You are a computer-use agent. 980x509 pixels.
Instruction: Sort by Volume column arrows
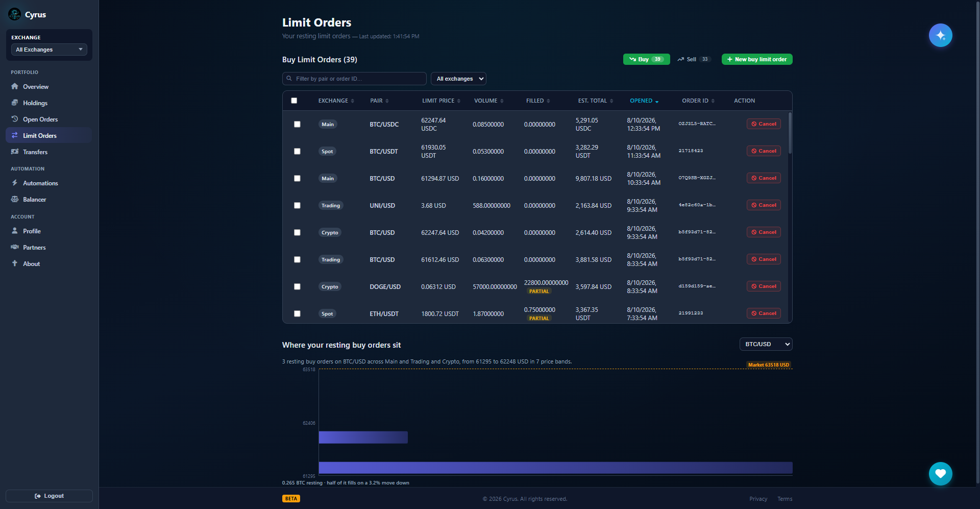coord(502,101)
